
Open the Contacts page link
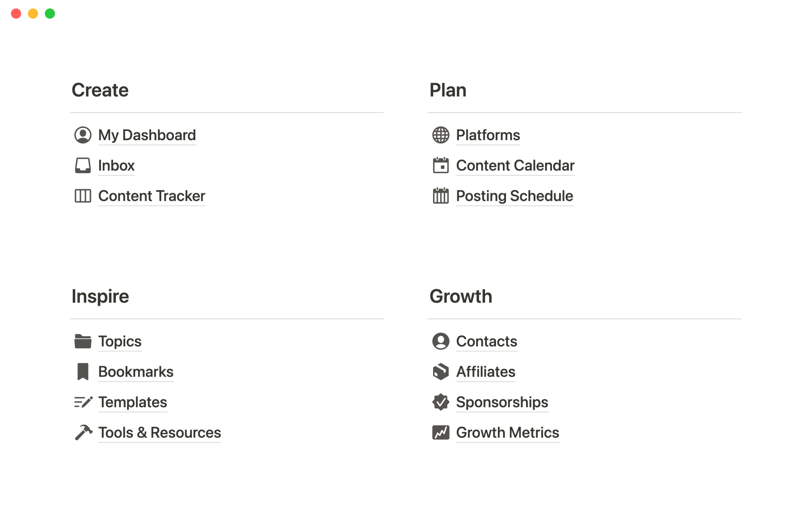coord(486,341)
